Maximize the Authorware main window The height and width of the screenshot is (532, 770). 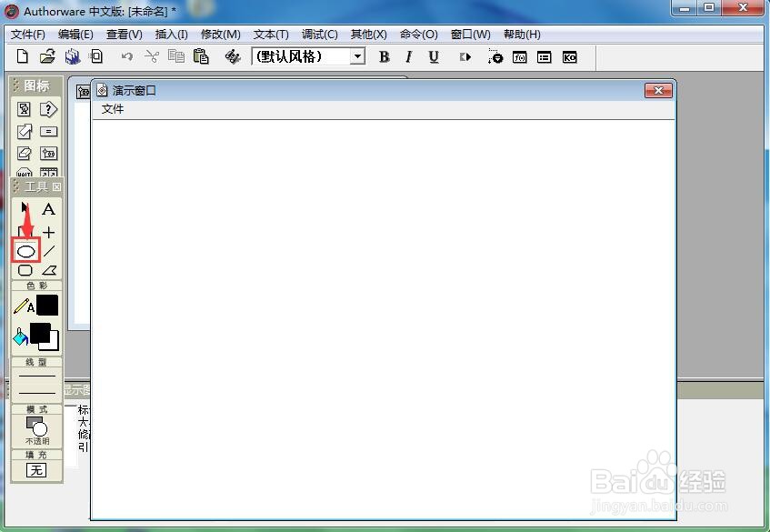click(709, 8)
